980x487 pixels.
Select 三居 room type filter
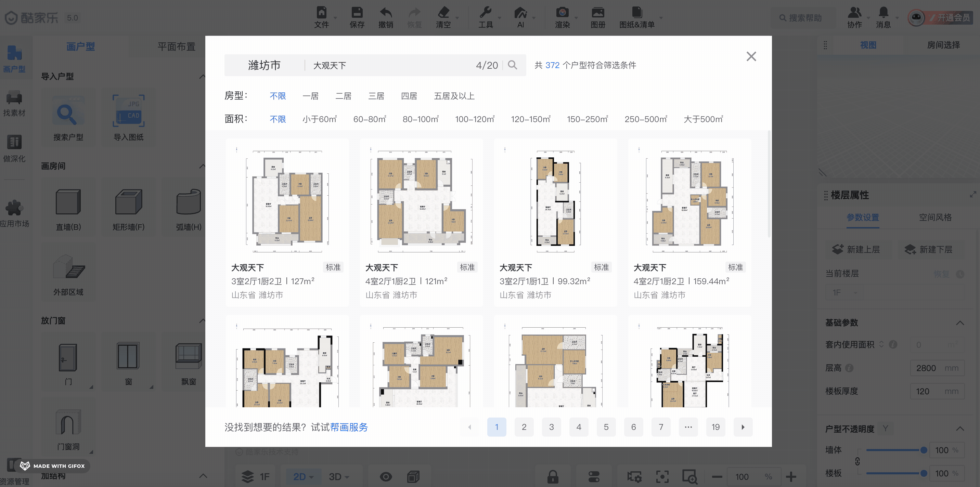(376, 96)
